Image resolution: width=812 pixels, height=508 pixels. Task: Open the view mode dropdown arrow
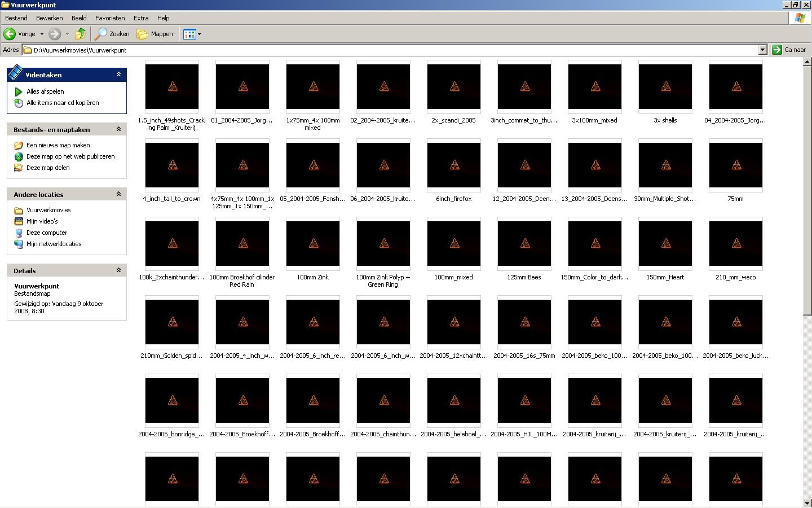coord(199,34)
